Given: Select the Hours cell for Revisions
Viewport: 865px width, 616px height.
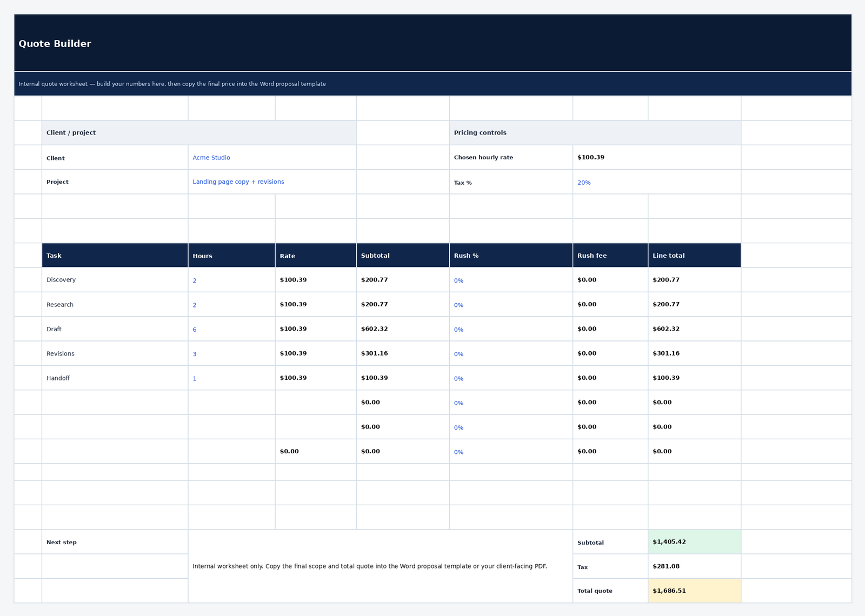Looking at the screenshot, I should [195, 354].
